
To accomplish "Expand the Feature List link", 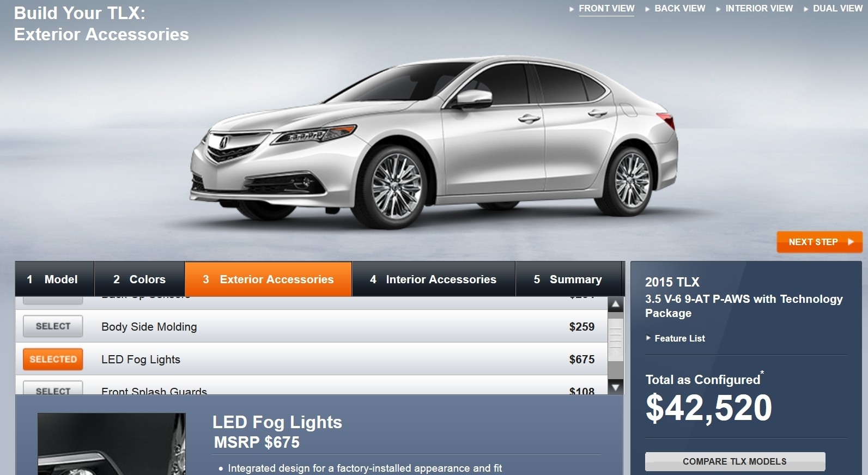I will coord(679,338).
